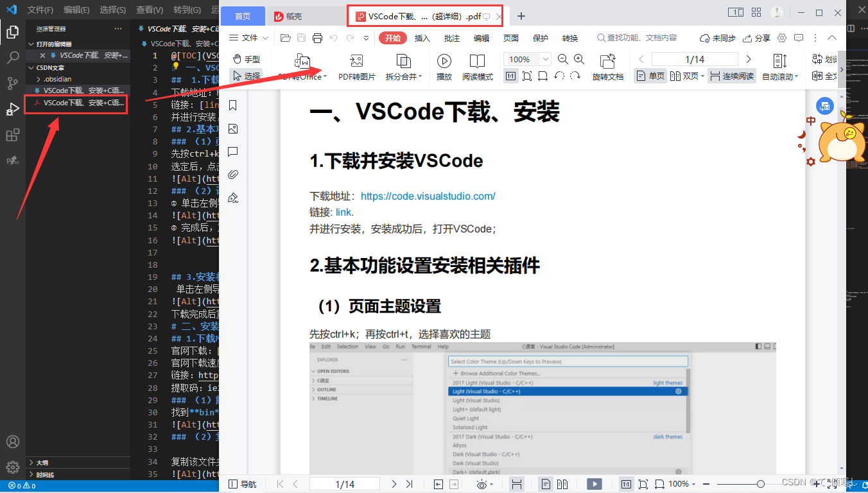Switch to Convert (转换) ribbon tab

pyautogui.click(x=570, y=38)
